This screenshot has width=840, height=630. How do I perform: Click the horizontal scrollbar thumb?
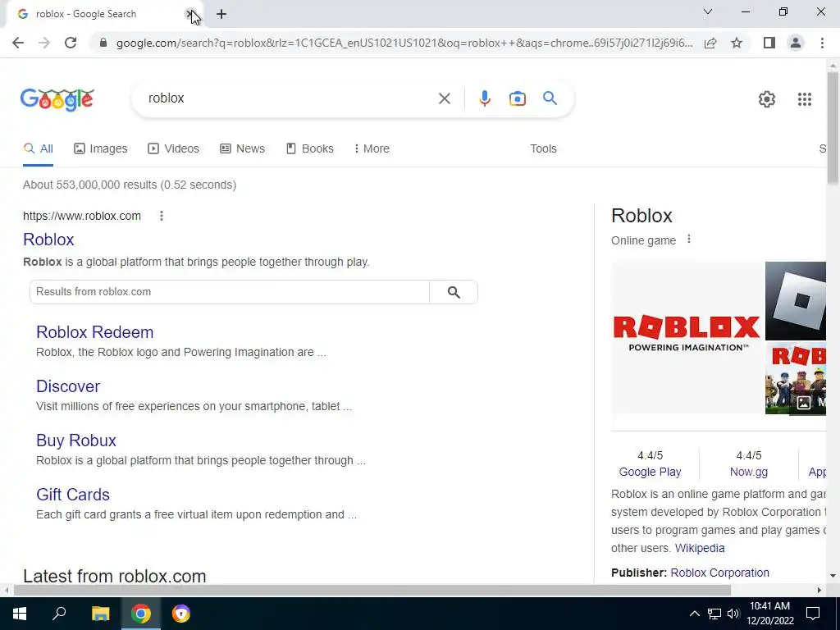click(x=372, y=591)
